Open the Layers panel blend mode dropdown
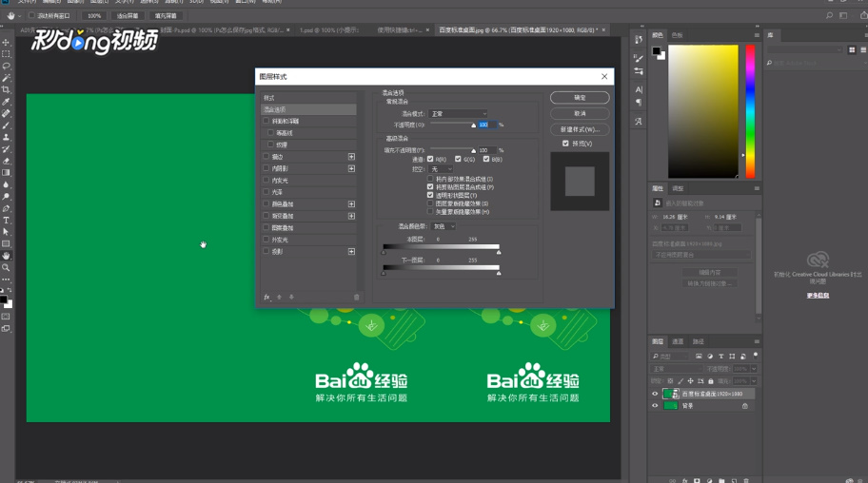The width and height of the screenshot is (868, 483). coord(677,369)
